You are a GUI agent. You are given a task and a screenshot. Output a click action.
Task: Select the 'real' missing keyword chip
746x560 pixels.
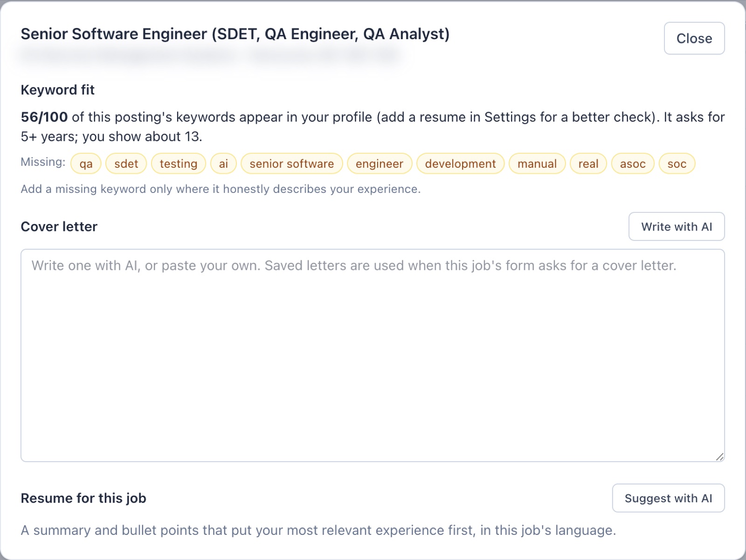point(588,164)
